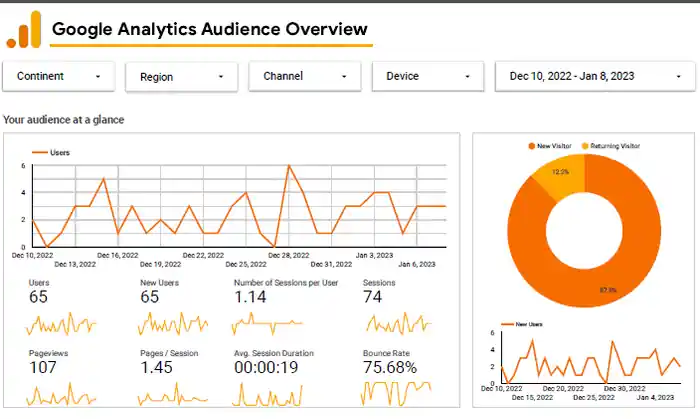Click the New Visitor legend dot
Viewport: 700px width, 419px height.
531,146
